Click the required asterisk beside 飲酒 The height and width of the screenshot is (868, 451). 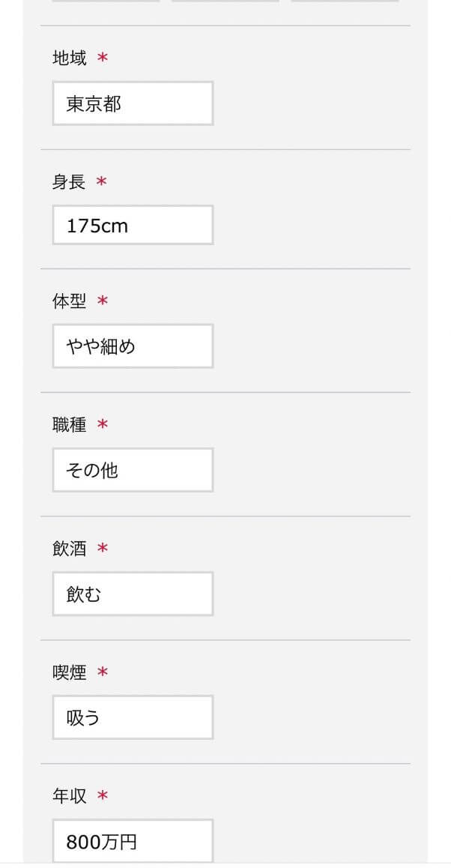tap(103, 549)
